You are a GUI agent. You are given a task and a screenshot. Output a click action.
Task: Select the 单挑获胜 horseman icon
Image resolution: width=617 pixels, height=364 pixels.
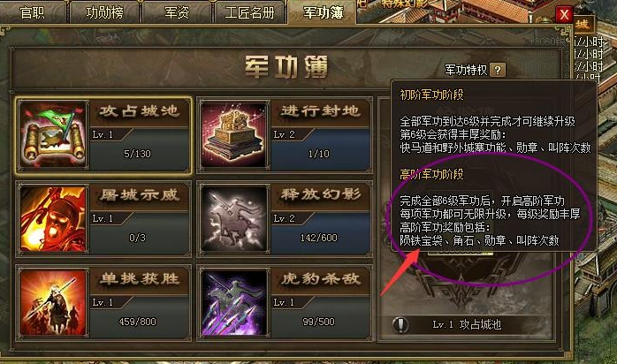(x=53, y=303)
